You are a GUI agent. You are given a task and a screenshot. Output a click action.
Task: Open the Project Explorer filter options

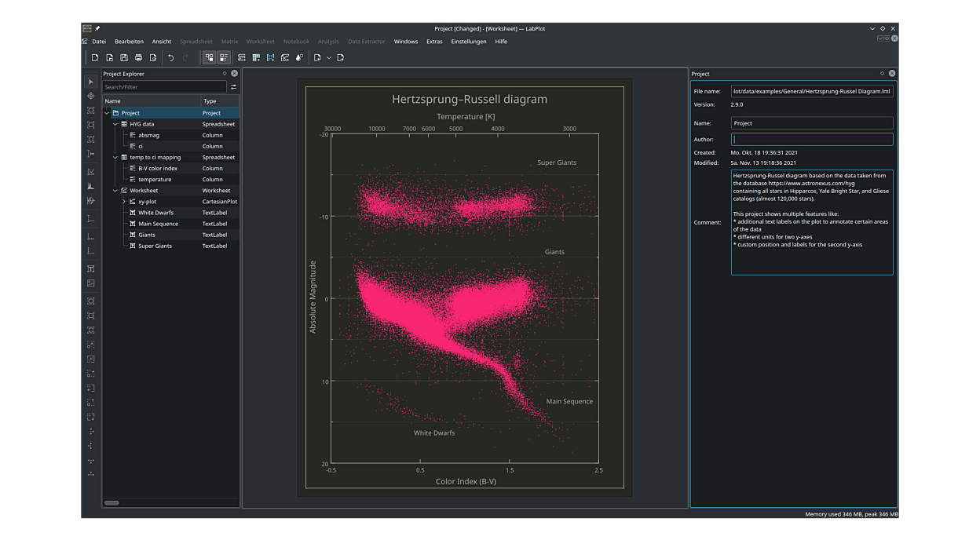point(233,87)
